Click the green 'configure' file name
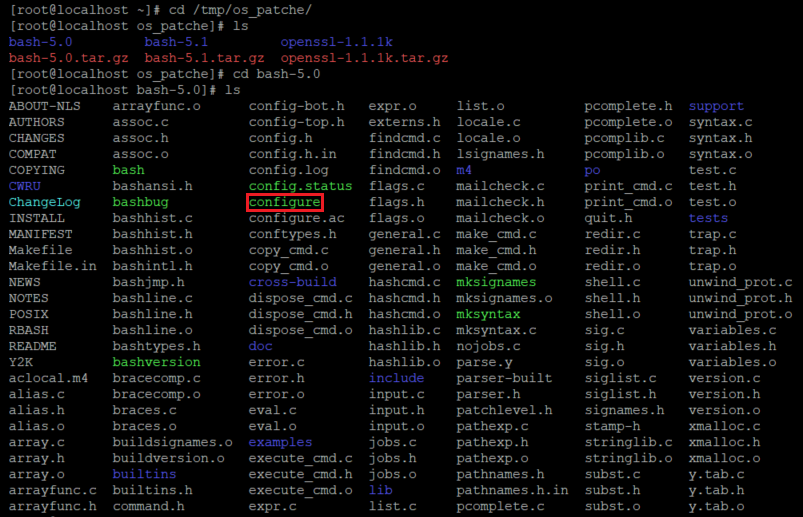This screenshot has width=803, height=517. point(285,202)
